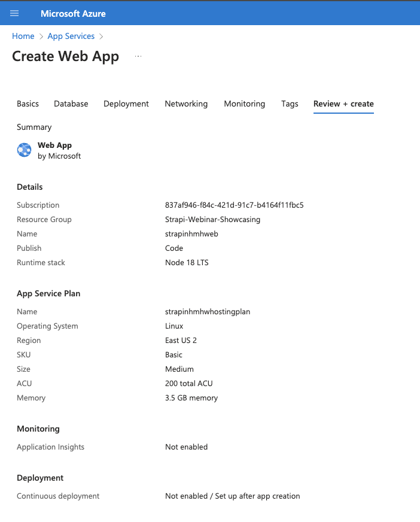Click region value East US 2
The image size is (420, 522).
(x=181, y=340)
